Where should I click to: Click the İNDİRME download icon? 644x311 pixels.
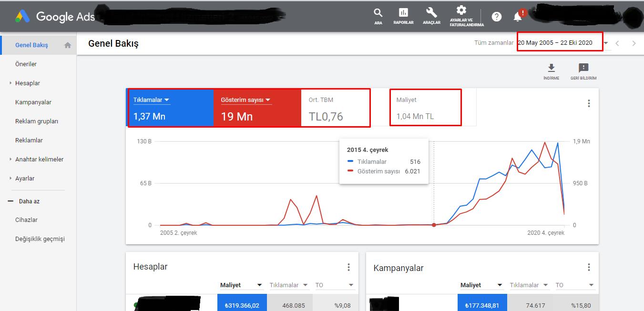click(551, 71)
